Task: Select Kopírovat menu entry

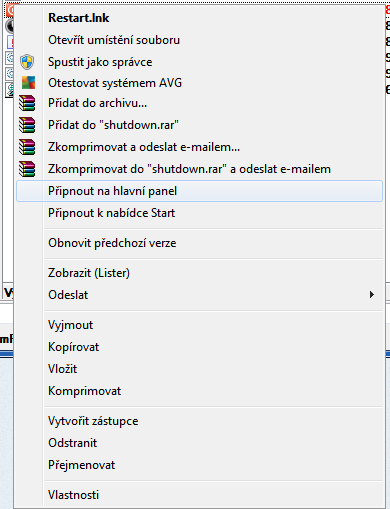Action: pos(200,347)
